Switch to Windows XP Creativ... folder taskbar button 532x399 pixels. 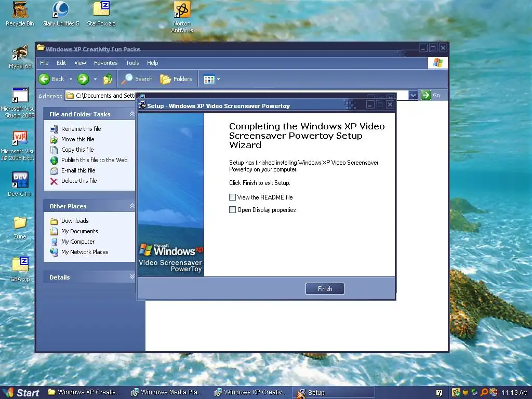pos(84,393)
